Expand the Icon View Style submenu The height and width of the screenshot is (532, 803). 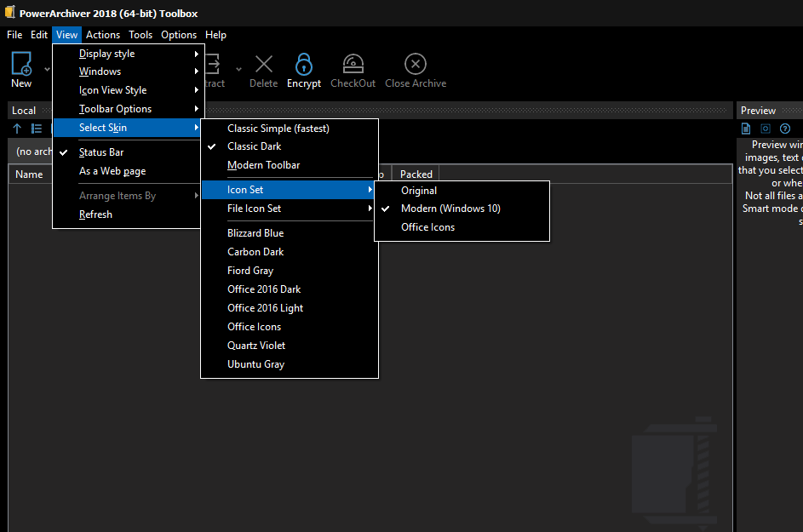(x=129, y=90)
